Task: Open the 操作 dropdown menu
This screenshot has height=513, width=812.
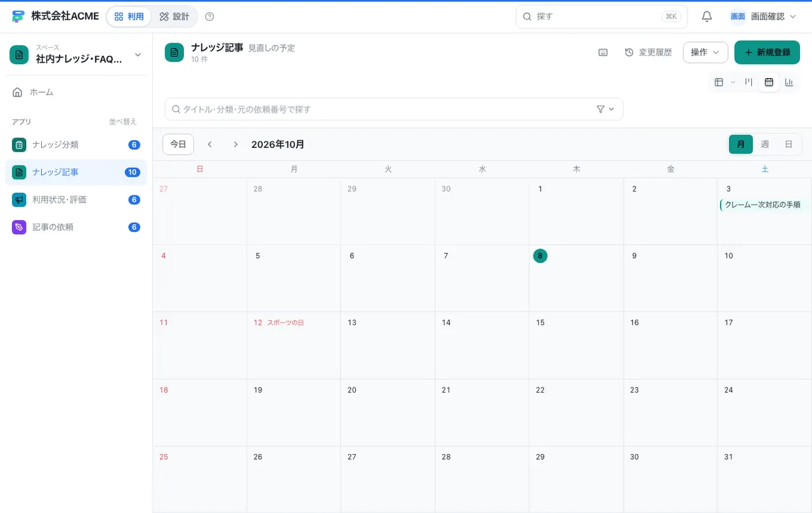Action: (705, 53)
